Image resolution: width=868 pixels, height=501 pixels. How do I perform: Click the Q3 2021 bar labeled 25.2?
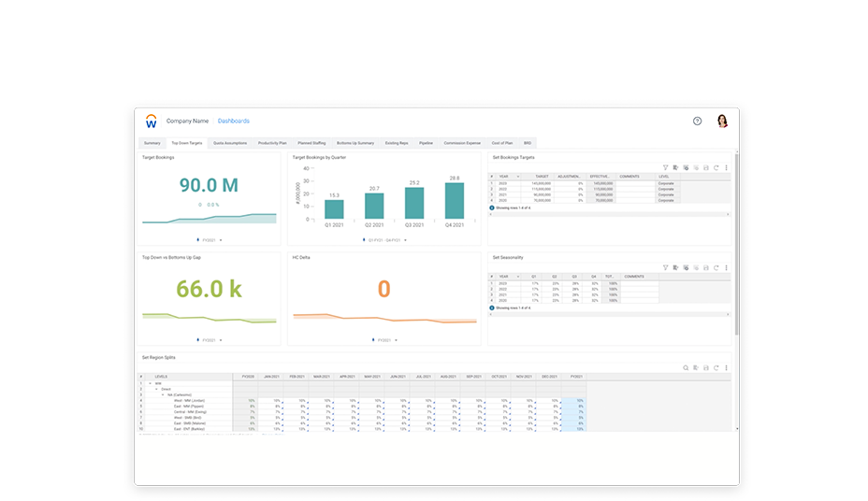coord(414,204)
